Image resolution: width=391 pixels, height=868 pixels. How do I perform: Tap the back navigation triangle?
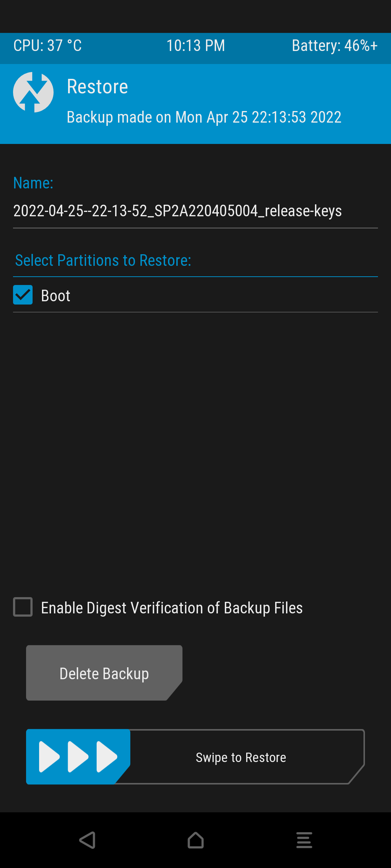(x=87, y=840)
